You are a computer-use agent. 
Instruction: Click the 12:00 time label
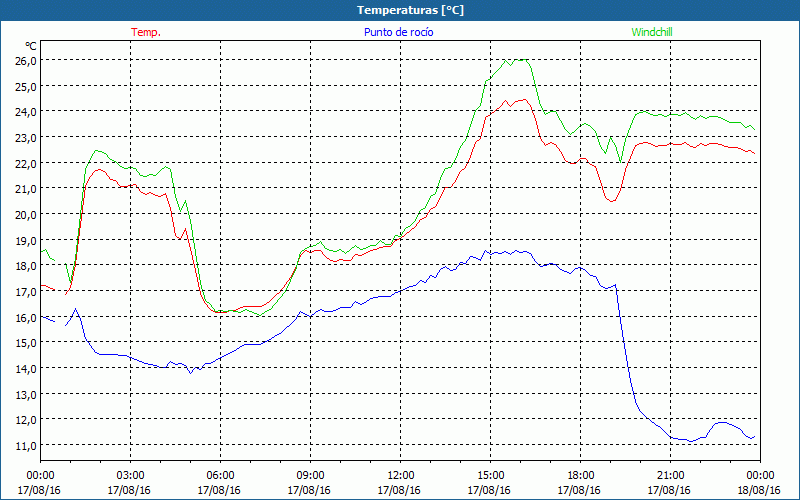point(401,476)
